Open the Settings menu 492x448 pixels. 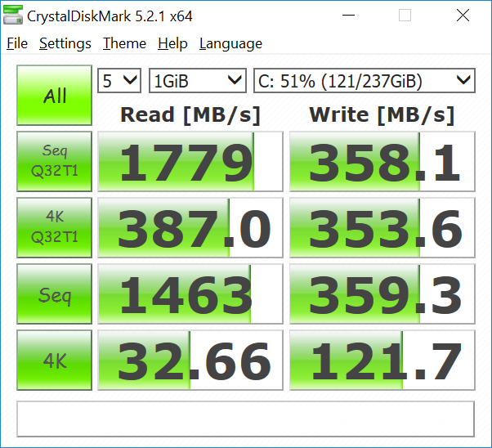65,43
